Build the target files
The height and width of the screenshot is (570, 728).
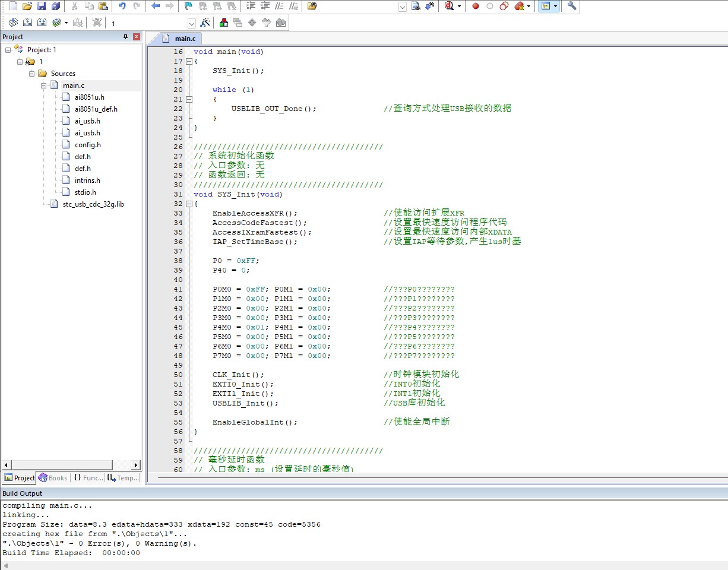point(27,23)
